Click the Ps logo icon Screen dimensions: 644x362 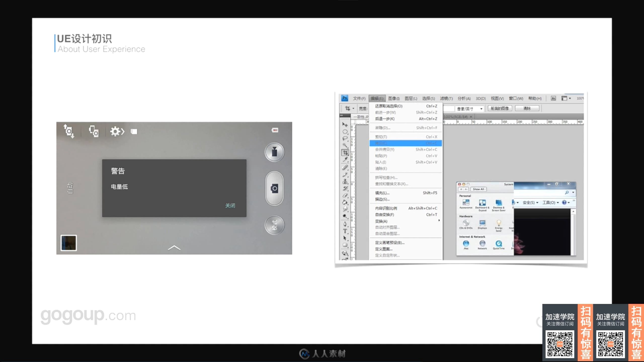point(344,98)
